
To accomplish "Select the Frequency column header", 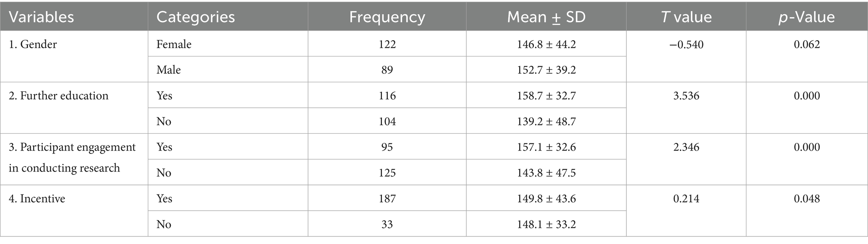I will click(387, 17).
